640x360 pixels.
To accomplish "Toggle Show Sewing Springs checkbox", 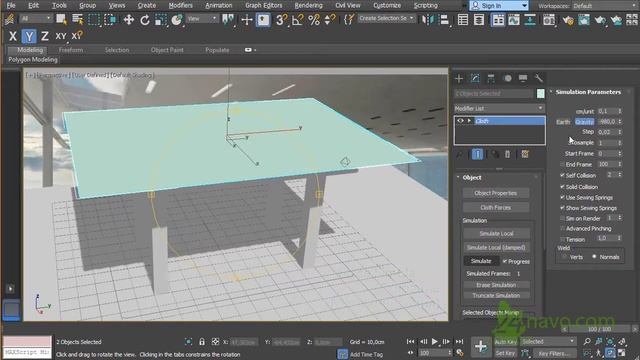I will coord(562,208).
